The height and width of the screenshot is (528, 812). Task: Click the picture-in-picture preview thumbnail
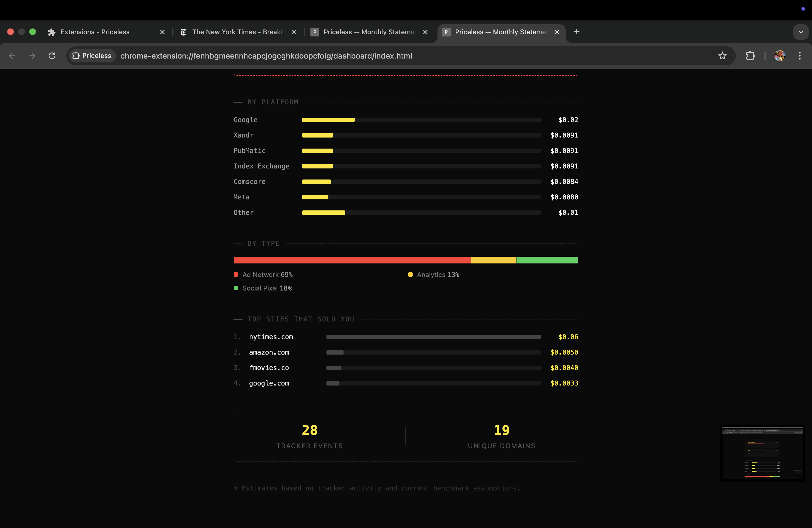tap(762, 453)
